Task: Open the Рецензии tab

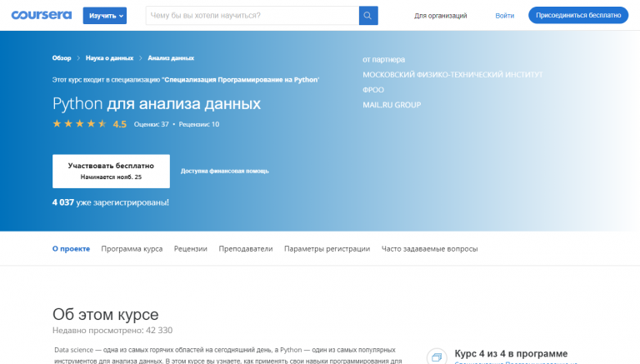Action: tap(191, 248)
